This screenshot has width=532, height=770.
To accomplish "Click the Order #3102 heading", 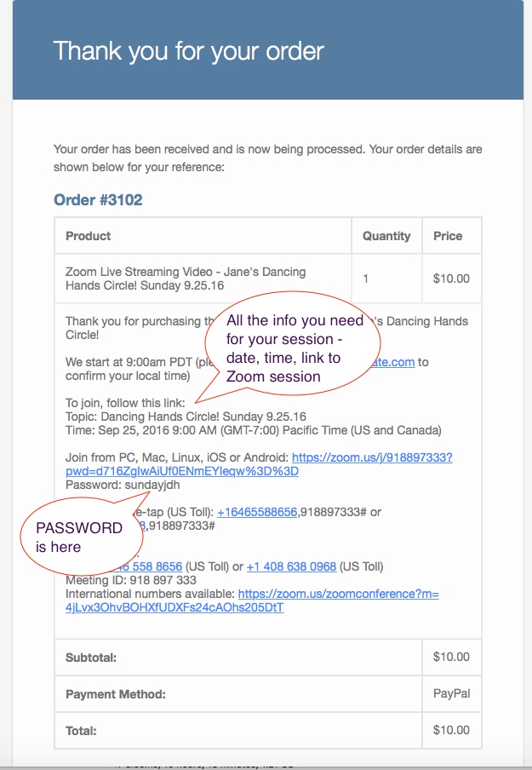I will tap(98, 200).
